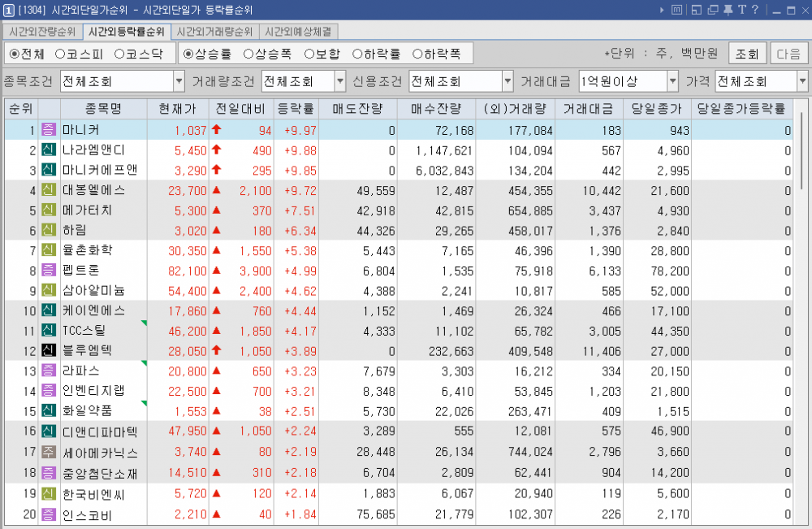The height and width of the screenshot is (529, 812).
Task: Switch to the 시간외예상체결 tab
Action: pyautogui.click(x=300, y=32)
